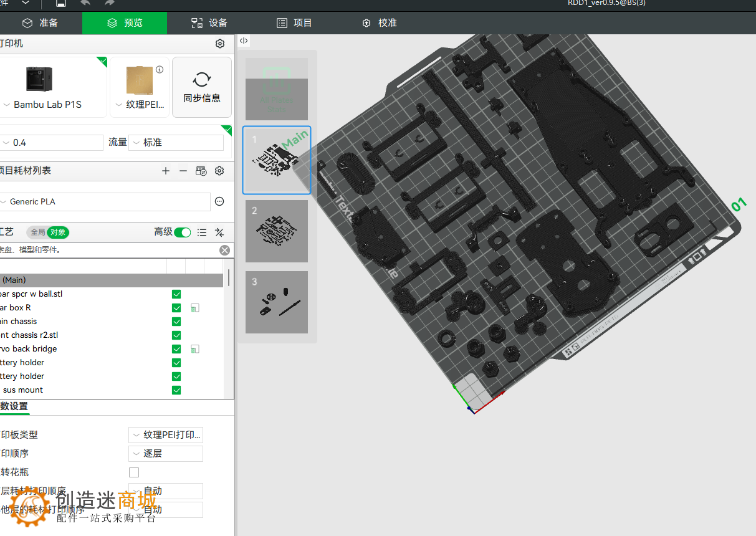Switch to the 项目 tab
Image resolution: width=756 pixels, height=536 pixels.
point(294,22)
